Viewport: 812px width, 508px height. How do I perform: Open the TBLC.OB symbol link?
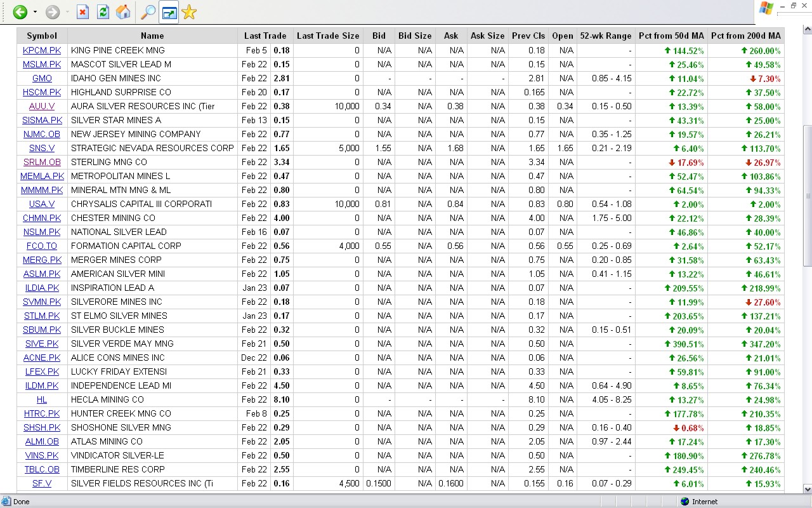click(42, 469)
